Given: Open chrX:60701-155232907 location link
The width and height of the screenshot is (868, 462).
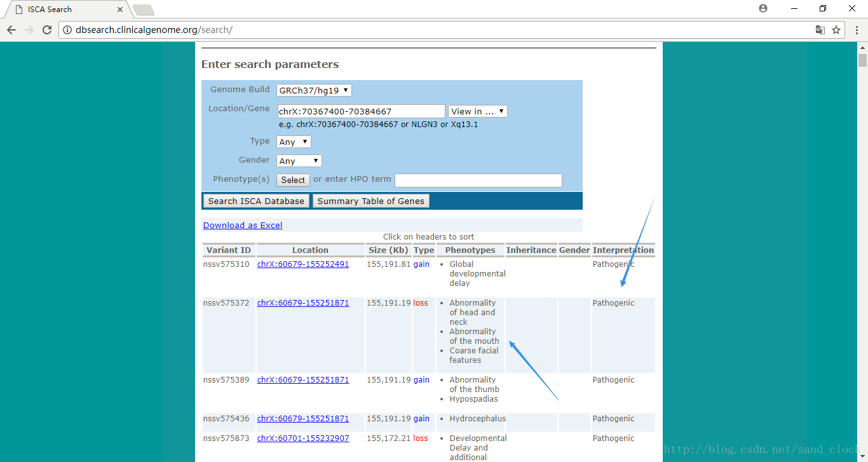Looking at the screenshot, I should [x=303, y=438].
